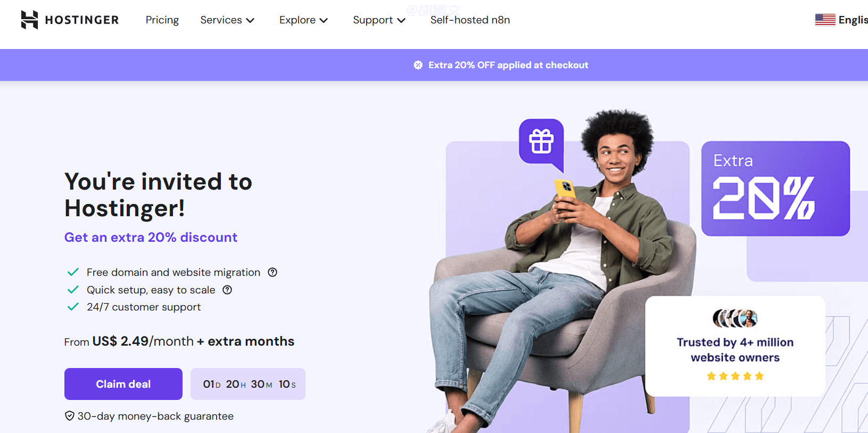Click the countdown timer box
This screenshot has height=433, width=868.
248,384
